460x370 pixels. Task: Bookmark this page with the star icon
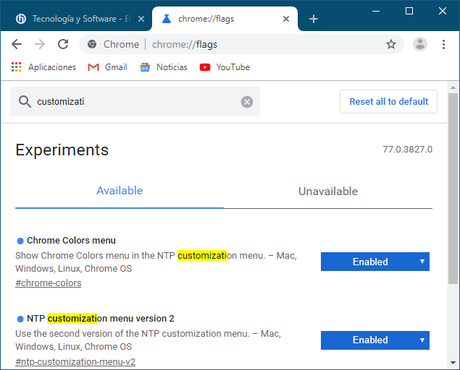click(391, 44)
